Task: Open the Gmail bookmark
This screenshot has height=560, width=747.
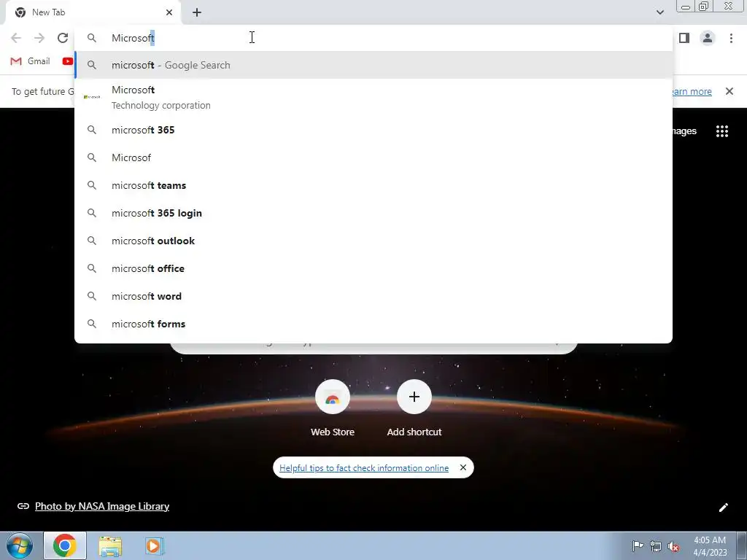Action: (30, 61)
